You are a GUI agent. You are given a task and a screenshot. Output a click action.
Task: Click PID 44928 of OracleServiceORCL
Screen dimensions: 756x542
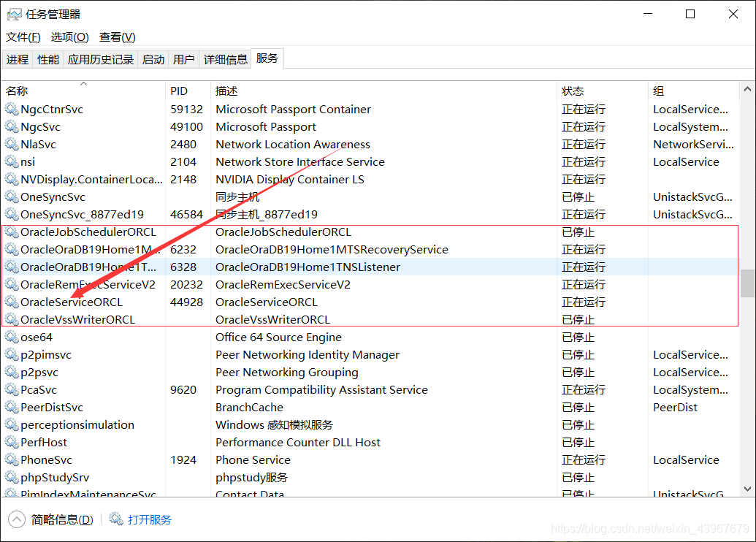186,302
